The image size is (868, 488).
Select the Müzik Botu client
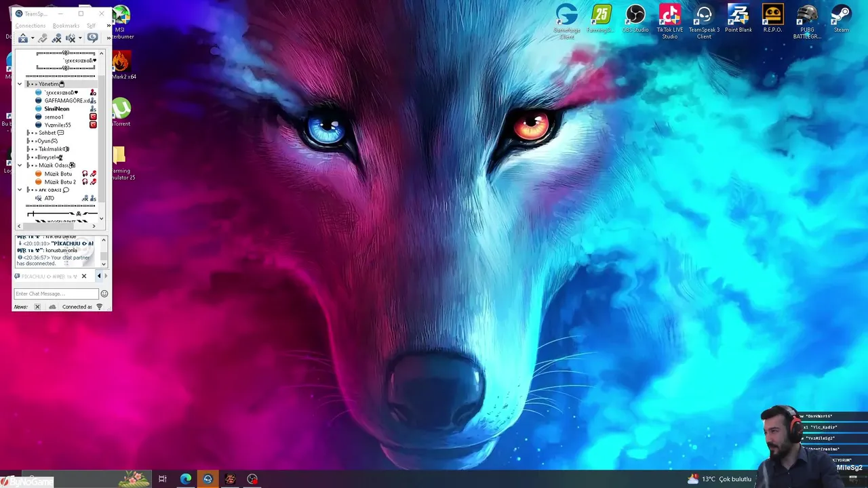pos(58,174)
